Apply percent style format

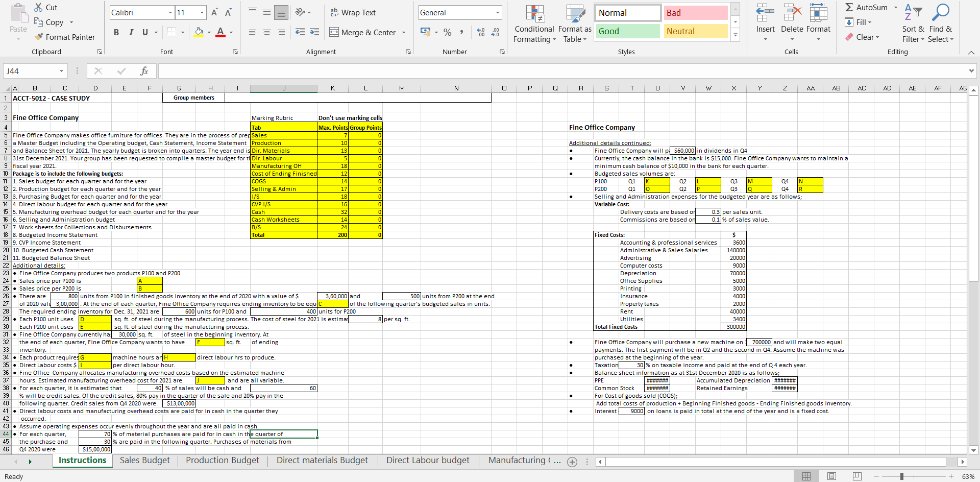tap(448, 32)
